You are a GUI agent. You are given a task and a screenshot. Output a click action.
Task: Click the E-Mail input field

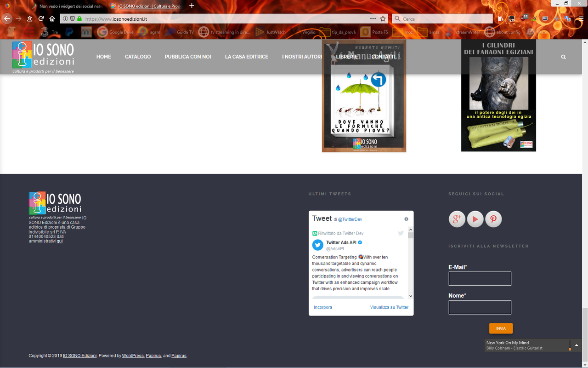click(x=480, y=279)
